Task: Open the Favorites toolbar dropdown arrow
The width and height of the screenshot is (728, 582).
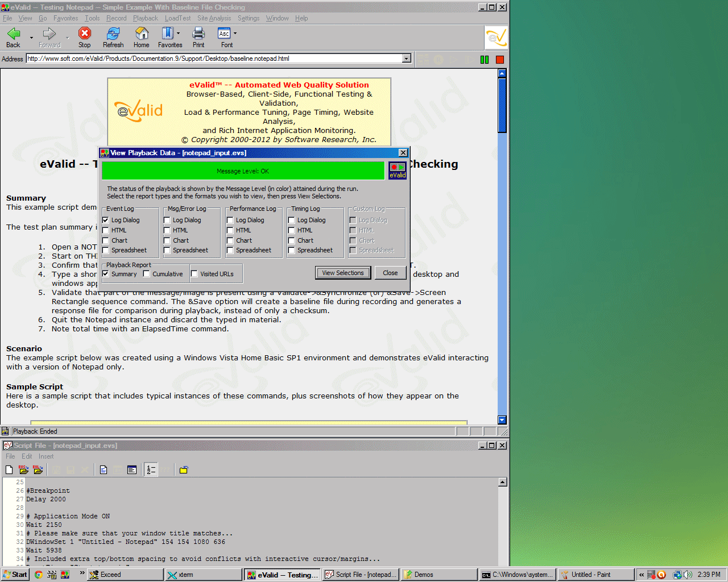Action: 178,34
